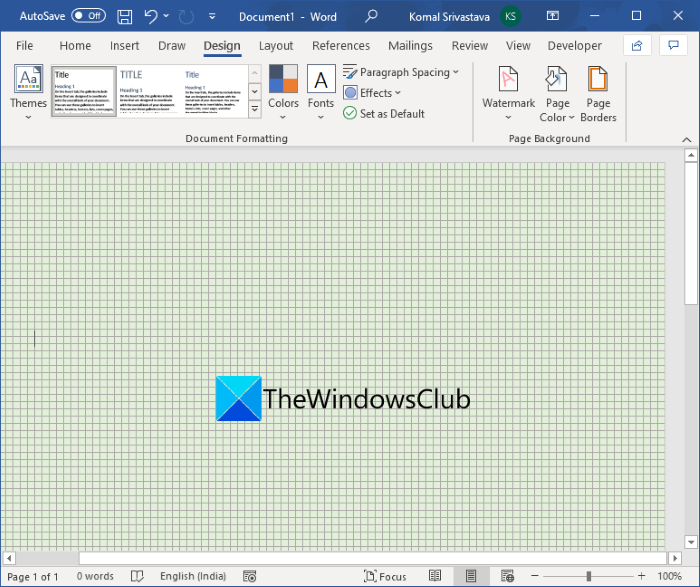Image resolution: width=700 pixels, height=587 pixels.
Task: Click the Save disk icon
Action: [125, 17]
